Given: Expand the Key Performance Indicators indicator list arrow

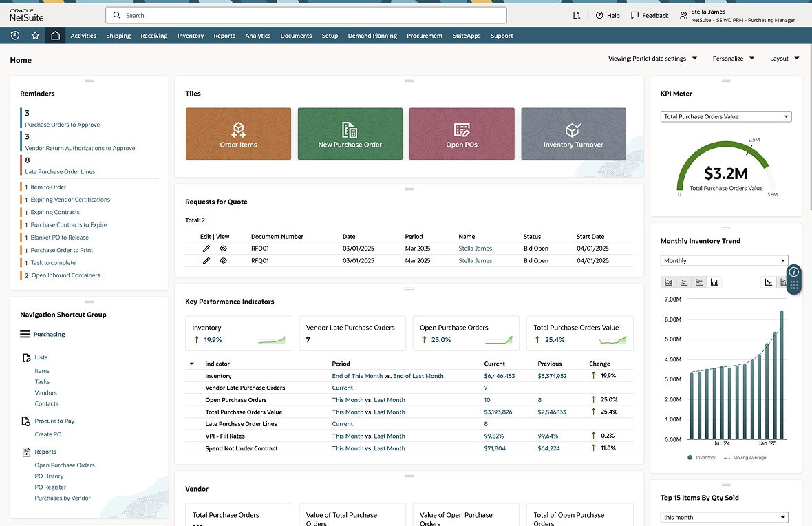Looking at the screenshot, I should pyautogui.click(x=191, y=364).
